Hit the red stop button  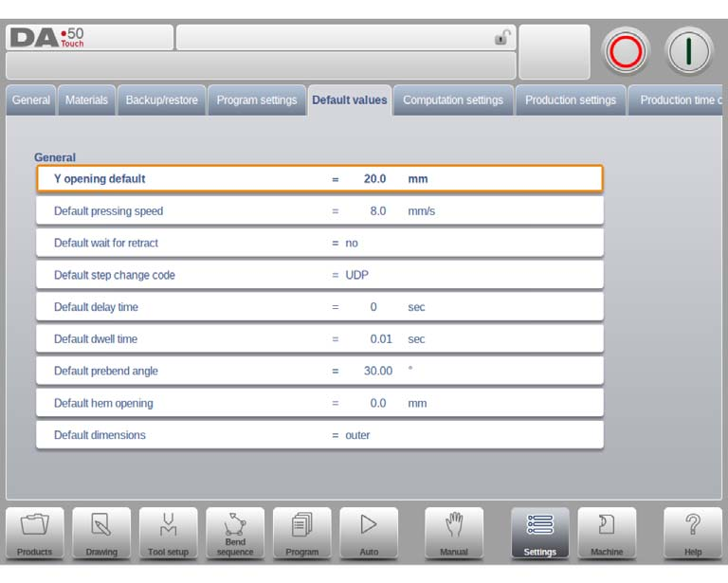626,51
